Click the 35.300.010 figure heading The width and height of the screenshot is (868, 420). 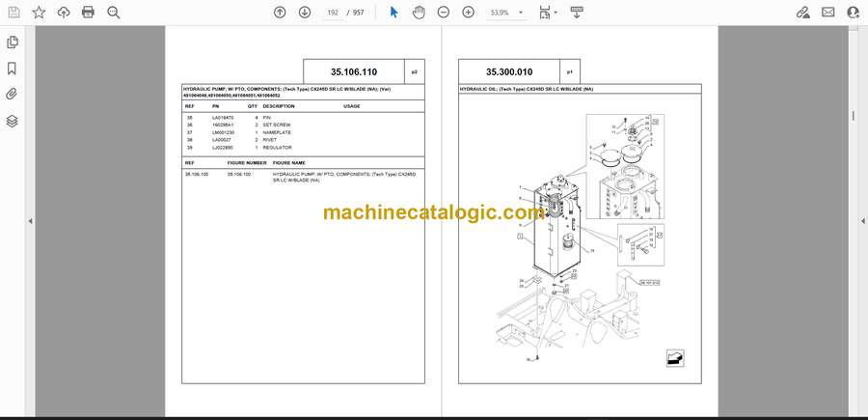click(x=509, y=72)
